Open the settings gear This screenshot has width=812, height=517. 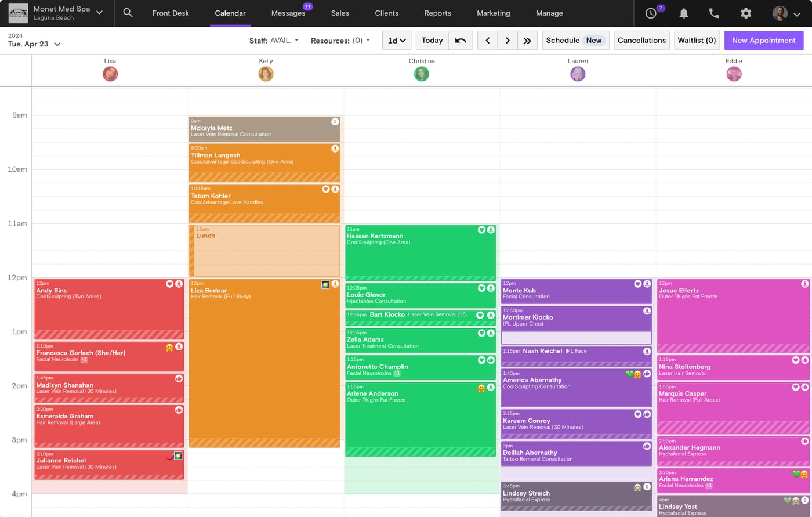point(746,13)
